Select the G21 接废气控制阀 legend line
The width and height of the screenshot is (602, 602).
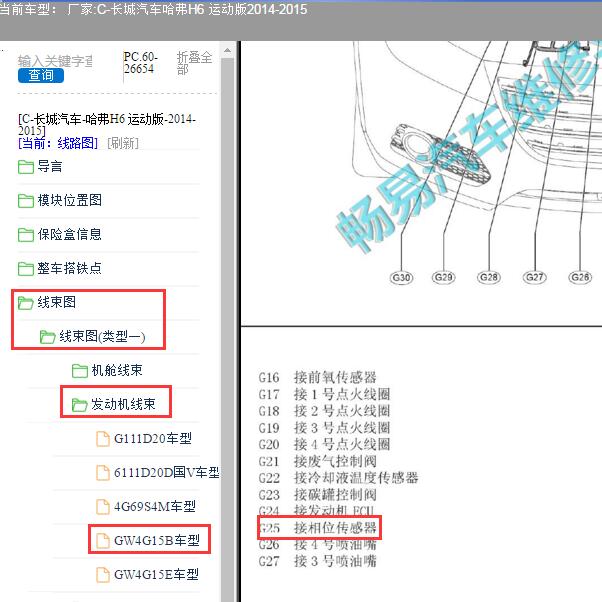[x=318, y=461]
